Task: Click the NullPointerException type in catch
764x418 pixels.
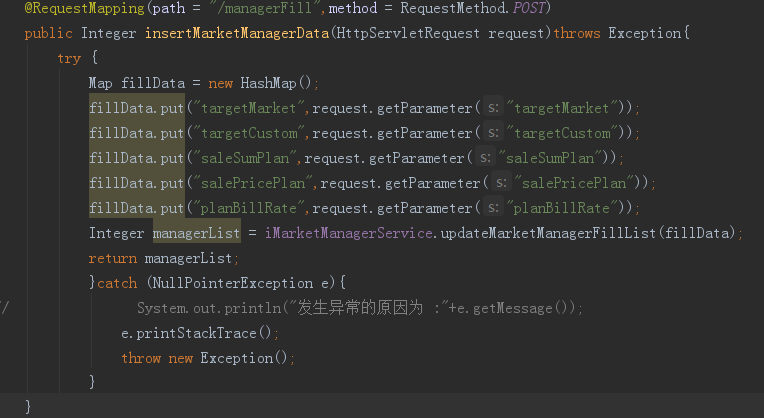Action: click(233, 283)
